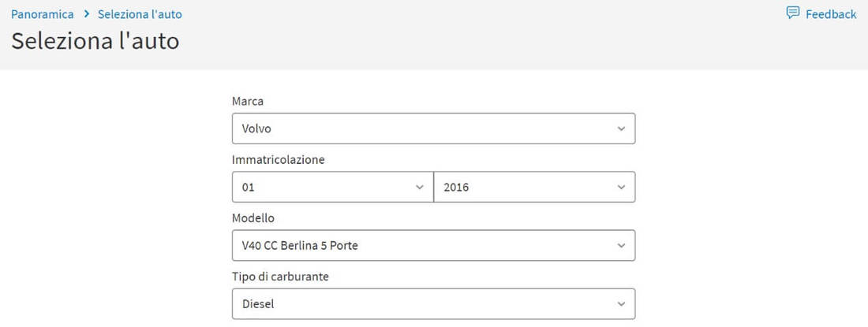
Task: Click the chevron arrow in Marca field
Action: 621,128
